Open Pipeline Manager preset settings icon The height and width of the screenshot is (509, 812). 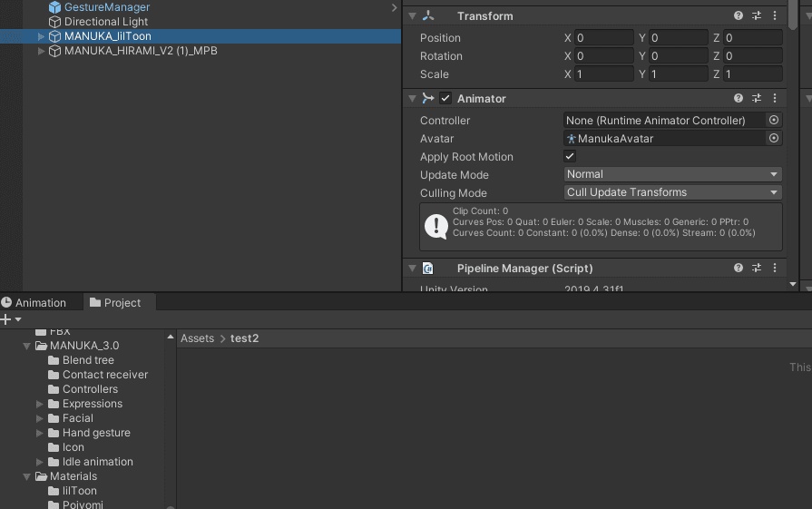(x=757, y=268)
